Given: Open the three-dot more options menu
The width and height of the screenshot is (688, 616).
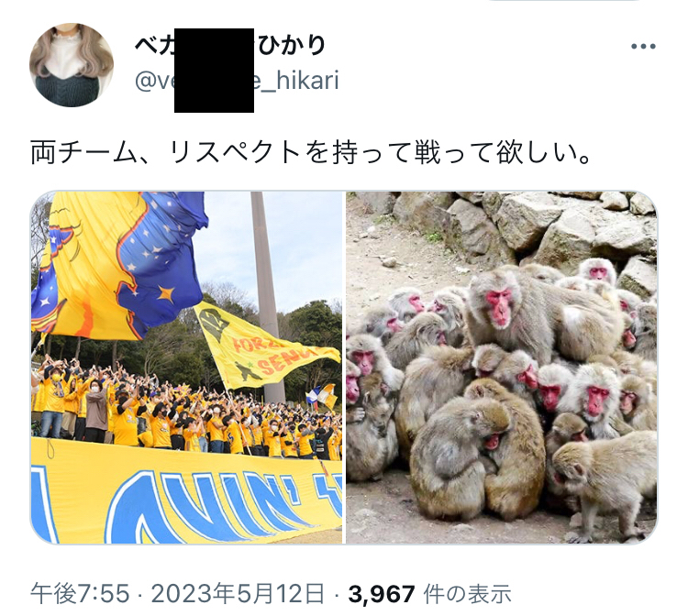Looking at the screenshot, I should pos(643,47).
